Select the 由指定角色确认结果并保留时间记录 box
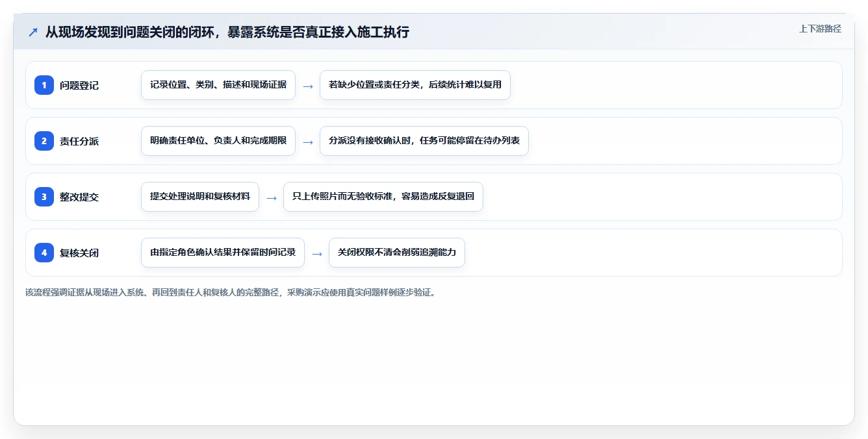This screenshot has width=868, height=439. pyautogui.click(x=223, y=253)
